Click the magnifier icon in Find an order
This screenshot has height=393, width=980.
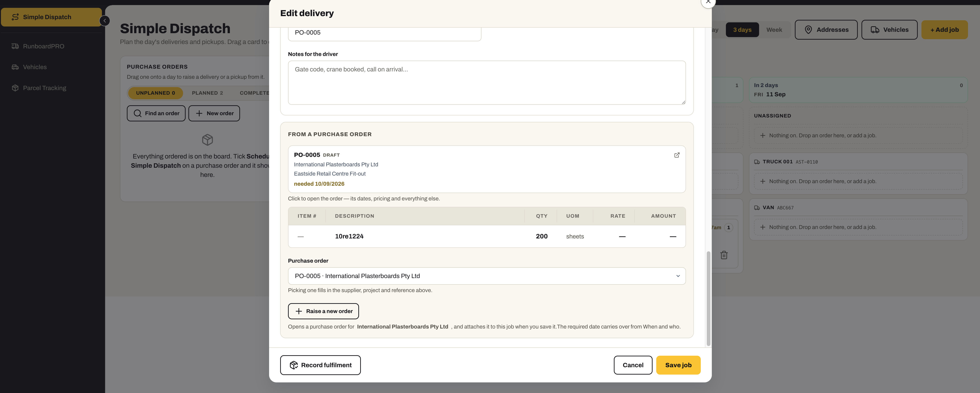click(137, 113)
